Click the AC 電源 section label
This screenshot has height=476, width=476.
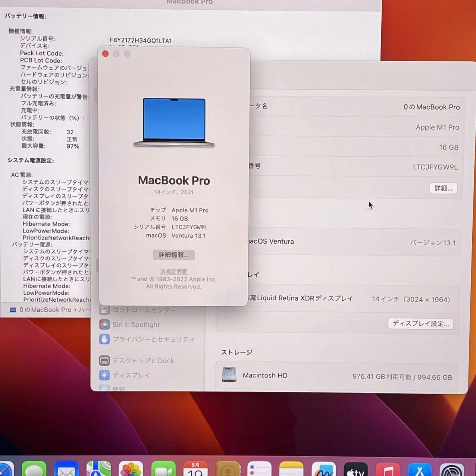click(22, 175)
